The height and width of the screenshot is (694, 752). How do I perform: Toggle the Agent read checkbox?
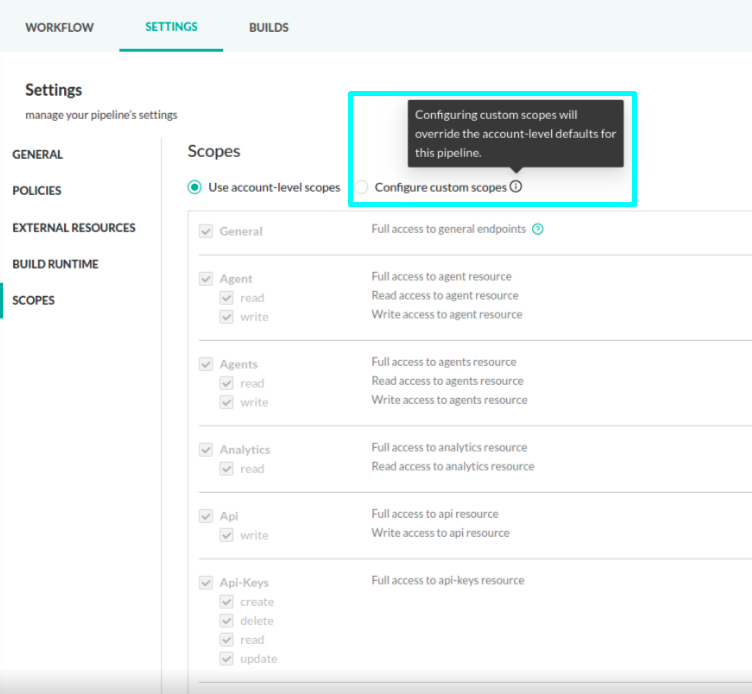(226, 298)
